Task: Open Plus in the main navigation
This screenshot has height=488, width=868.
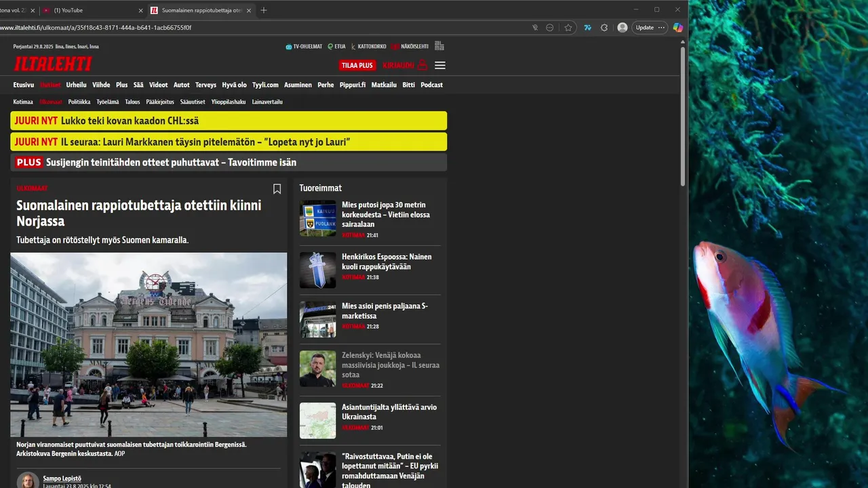Action: click(121, 85)
